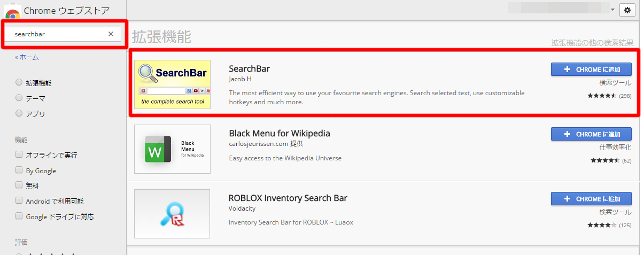This screenshot has width=644, height=255.
Task: Add ROBLOX Inventory Search Bar to Chrome
Action: point(591,199)
